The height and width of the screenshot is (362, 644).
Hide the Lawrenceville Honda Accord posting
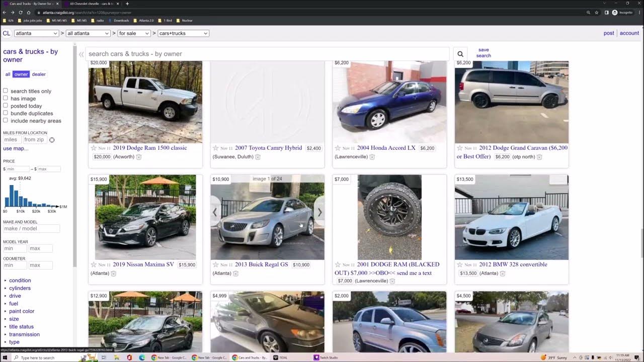[372, 157]
